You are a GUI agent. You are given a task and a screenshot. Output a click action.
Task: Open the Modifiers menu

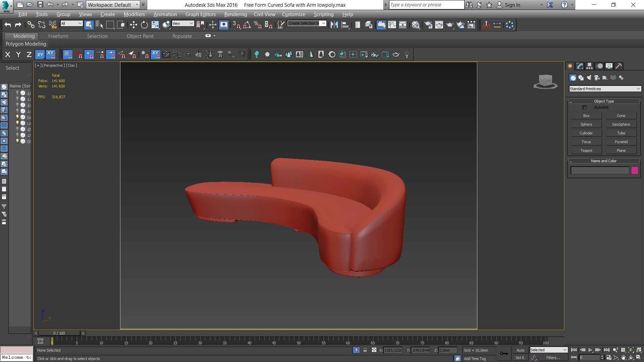pyautogui.click(x=134, y=14)
